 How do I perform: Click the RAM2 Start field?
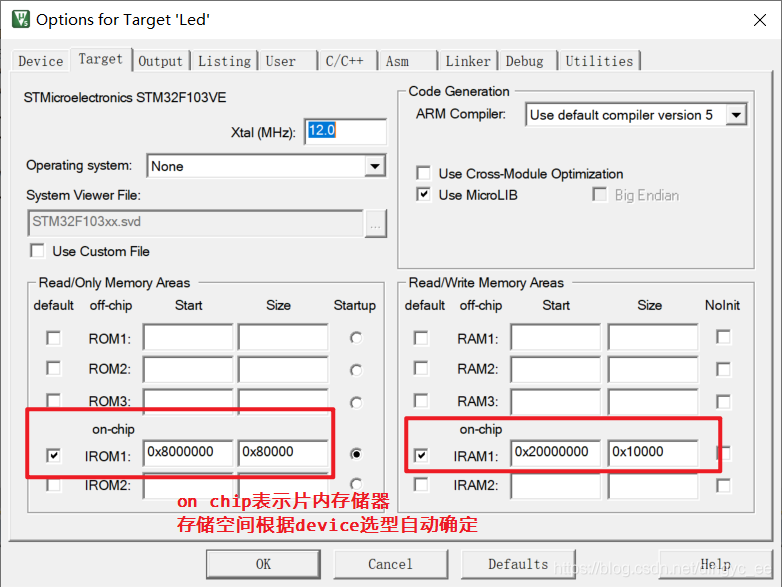point(556,370)
